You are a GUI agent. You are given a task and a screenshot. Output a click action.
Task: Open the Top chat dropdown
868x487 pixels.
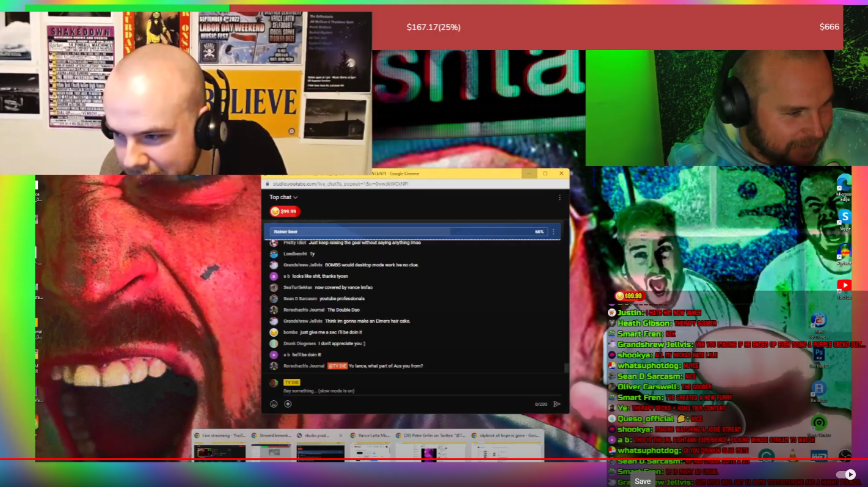point(283,197)
